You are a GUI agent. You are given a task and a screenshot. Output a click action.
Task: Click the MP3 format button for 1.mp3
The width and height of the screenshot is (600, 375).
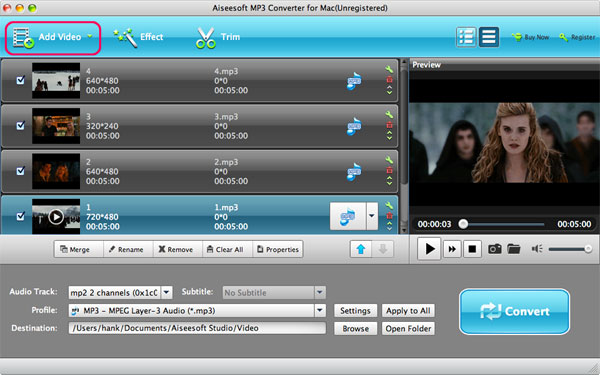pyautogui.click(x=348, y=216)
